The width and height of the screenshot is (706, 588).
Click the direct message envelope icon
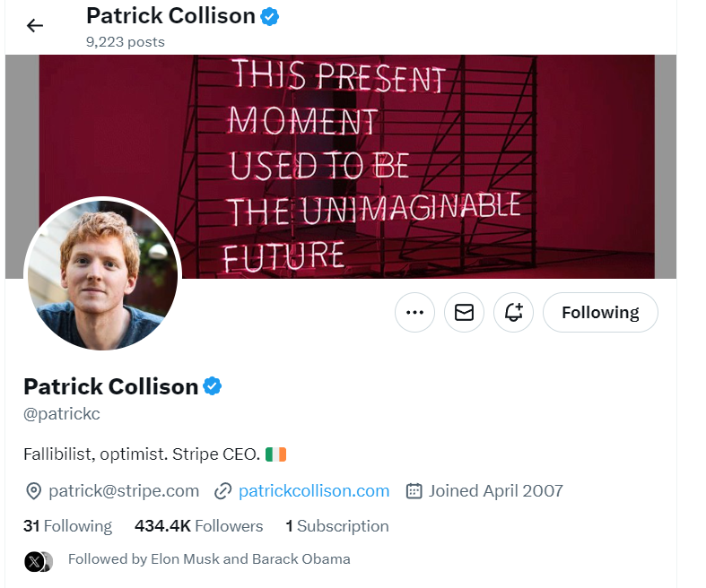point(464,312)
